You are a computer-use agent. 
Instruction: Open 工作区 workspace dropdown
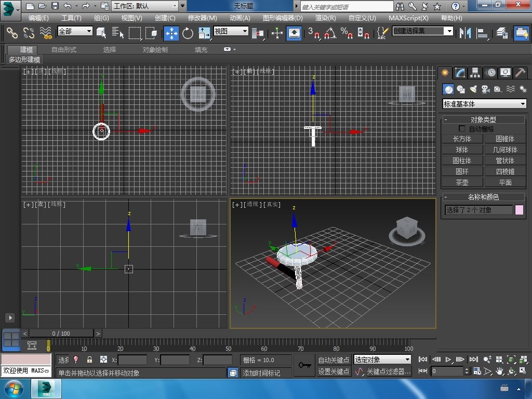(145, 6)
